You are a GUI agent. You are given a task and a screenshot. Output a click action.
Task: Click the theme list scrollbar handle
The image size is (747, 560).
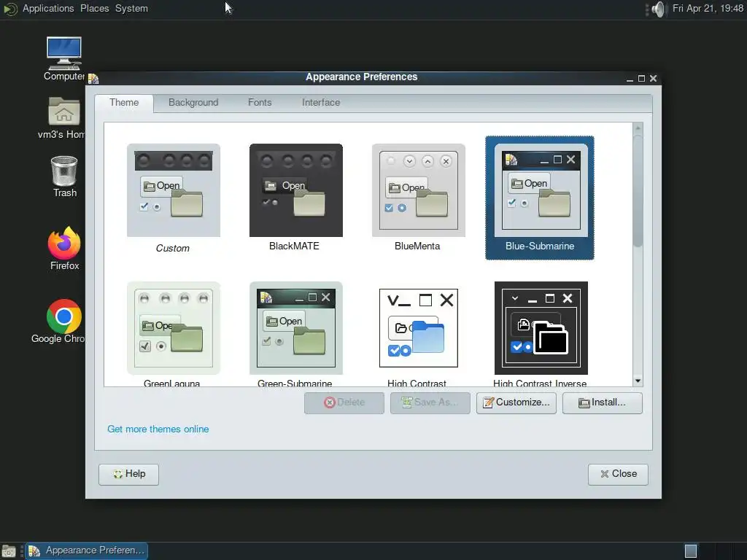pyautogui.click(x=638, y=190)
